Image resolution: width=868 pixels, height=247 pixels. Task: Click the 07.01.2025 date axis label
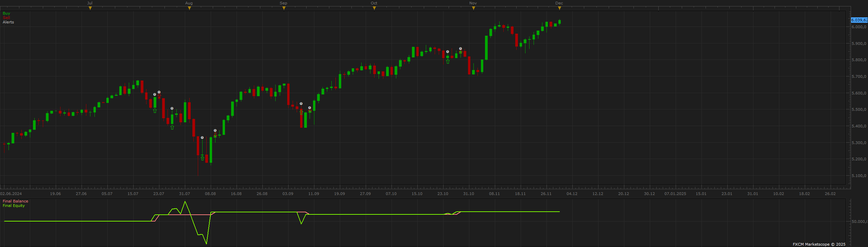(675, 194)
